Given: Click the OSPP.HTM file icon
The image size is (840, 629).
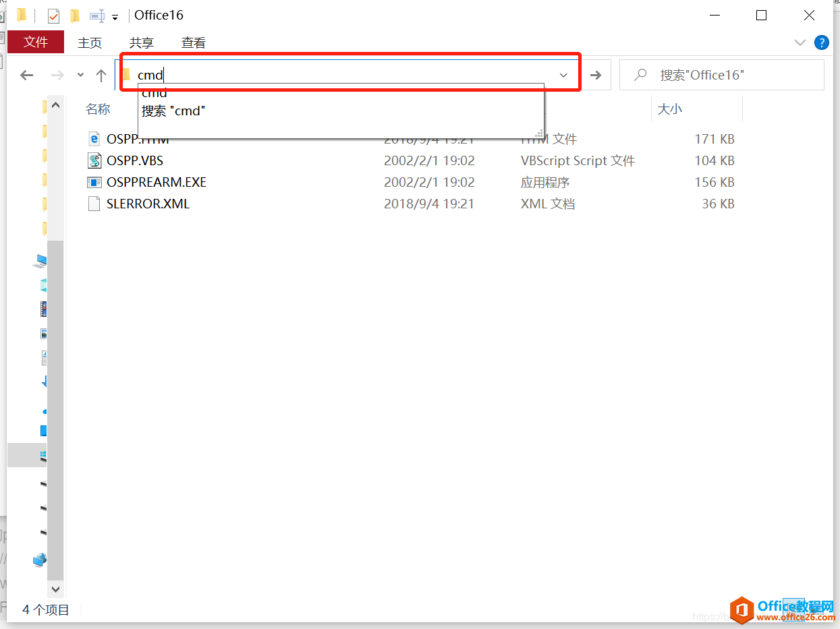Looking at the screenshot, I should [94, 139].
